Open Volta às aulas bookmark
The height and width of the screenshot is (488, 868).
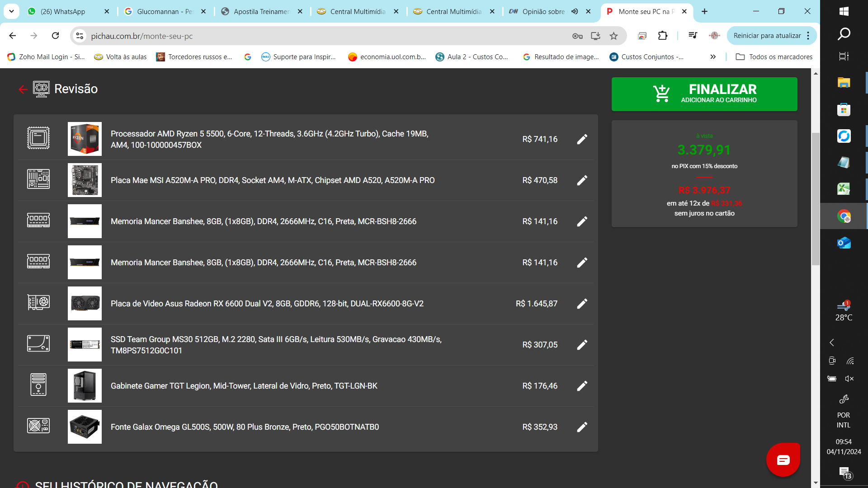[x=120, y=57]
